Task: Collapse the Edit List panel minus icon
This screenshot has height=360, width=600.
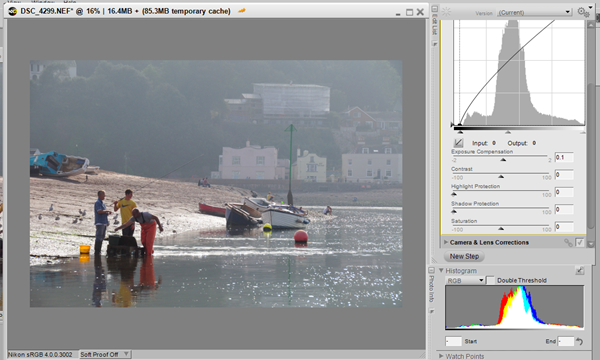Action: pos(435,8)
